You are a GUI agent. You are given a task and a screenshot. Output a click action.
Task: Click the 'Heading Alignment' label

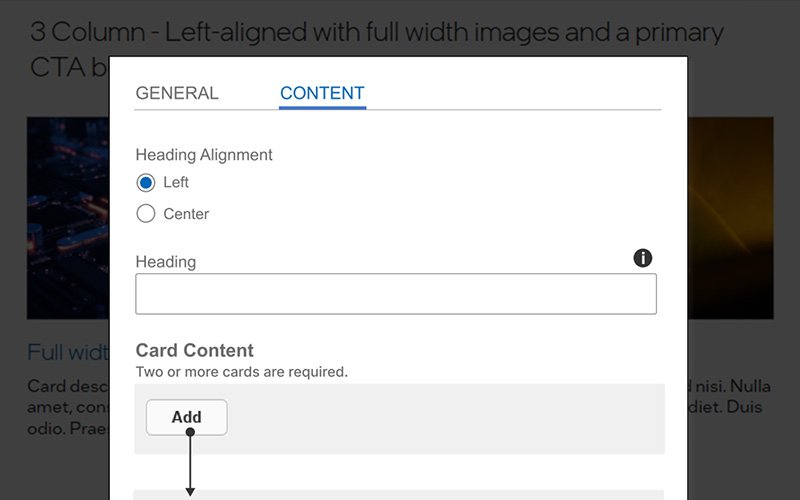204,155
